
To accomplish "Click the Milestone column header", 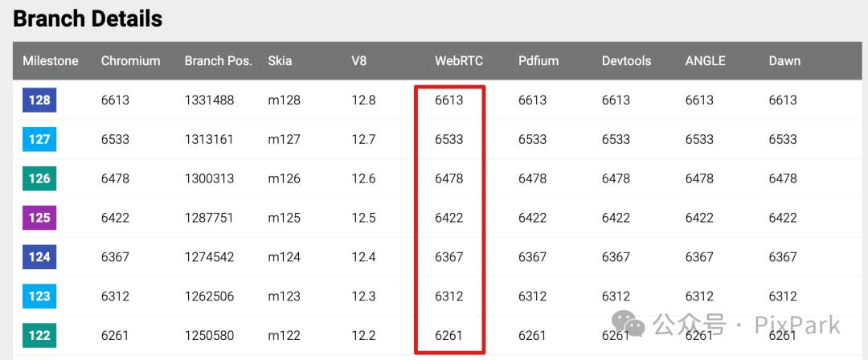I will 51,61.
